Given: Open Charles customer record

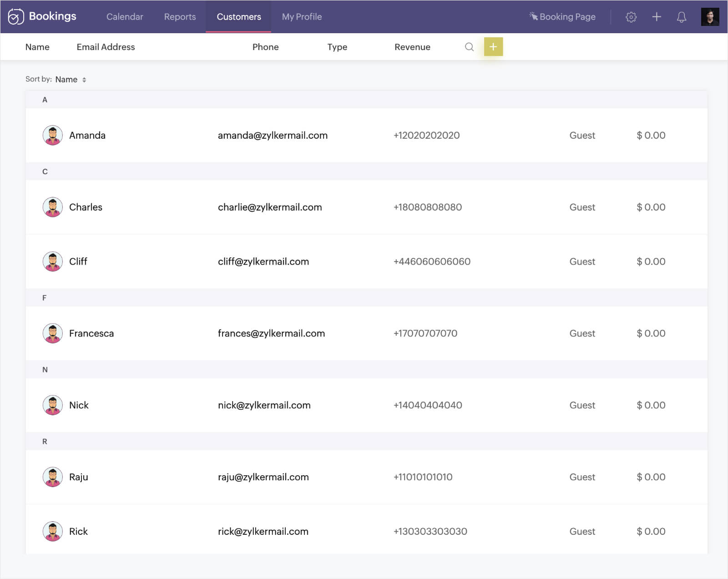Looking at the screenshot, I should pyautogui.click(x=86, y=207).
